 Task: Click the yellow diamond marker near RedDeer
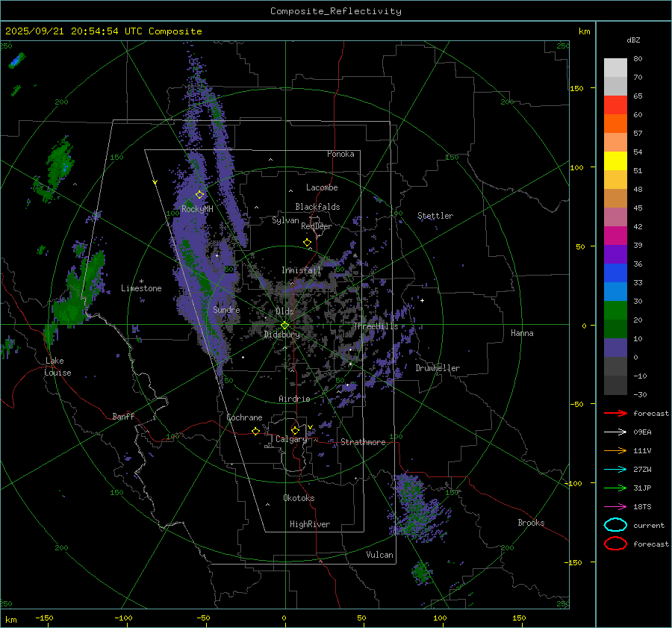click(307, 243)
